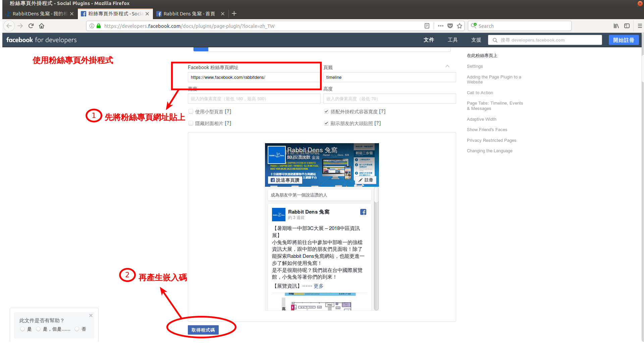Open the Show Friend's Faces link
This screenshot has width=644, height=343.
[x=487, y=130]
